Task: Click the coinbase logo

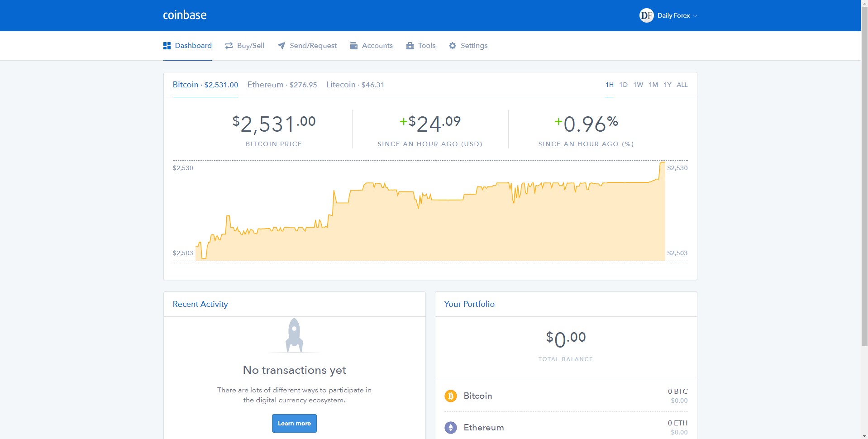Action: coord(184,15)
